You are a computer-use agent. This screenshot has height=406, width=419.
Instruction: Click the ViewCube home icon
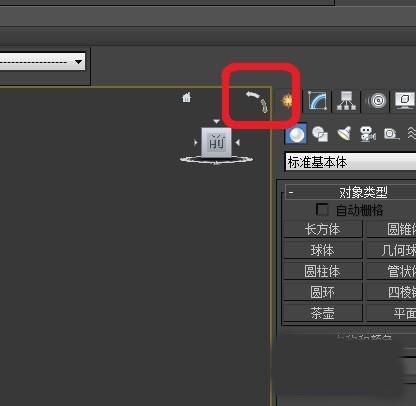[186, 97]
